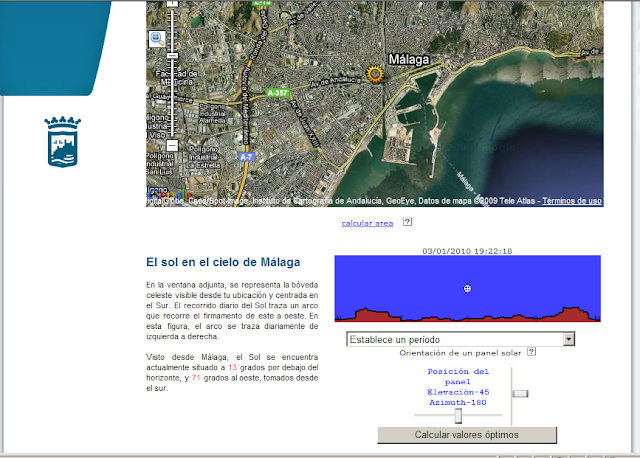Viewport: 640px width, 458px height.
Task: Click the date 03/01/2010 19:22:18 text
Action: click(x=467, y=251)
